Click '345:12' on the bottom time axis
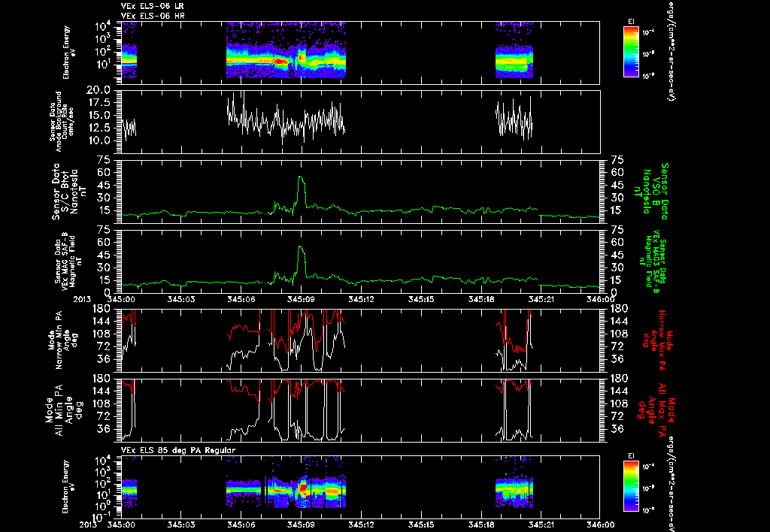Image resolution: width=770 pixels, height=532 pixels. (x=361, y=524)
